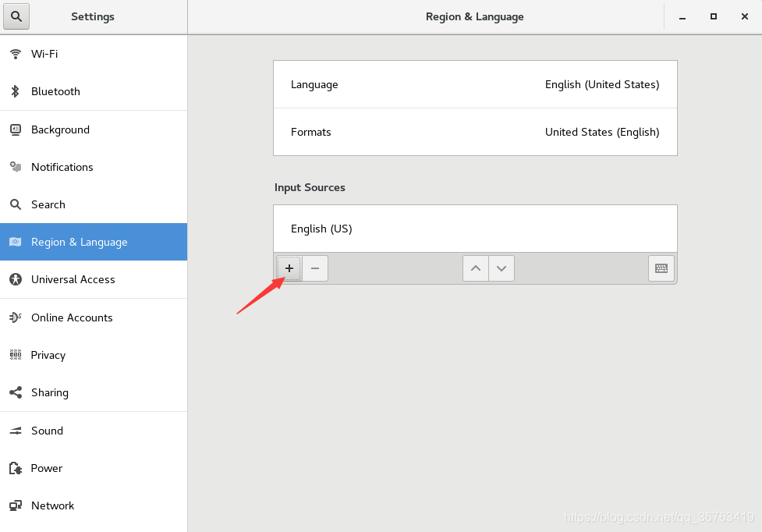Viewport: 762px width, 532px height.
Task: Change Formats United States (English) row
Action: [x=475, y=132]
